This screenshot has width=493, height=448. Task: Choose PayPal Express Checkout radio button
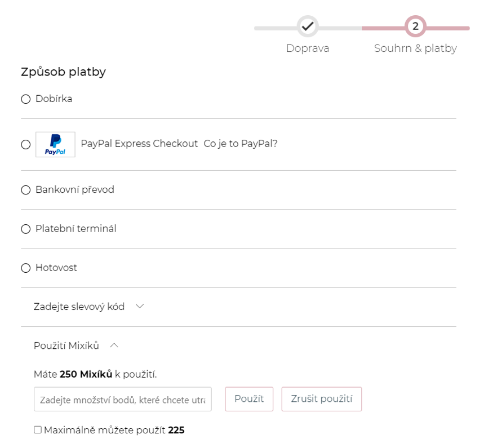25,145
